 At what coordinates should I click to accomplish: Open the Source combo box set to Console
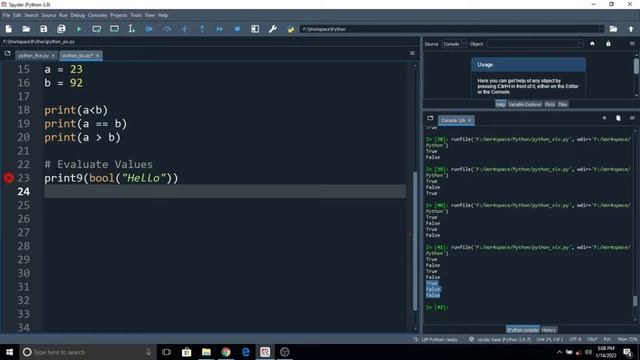[454, 44]
